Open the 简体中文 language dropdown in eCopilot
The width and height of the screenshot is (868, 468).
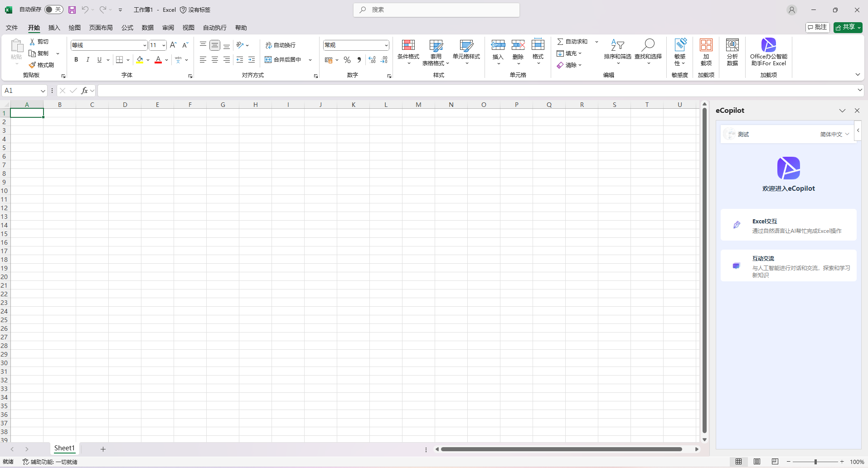point(833,134)
